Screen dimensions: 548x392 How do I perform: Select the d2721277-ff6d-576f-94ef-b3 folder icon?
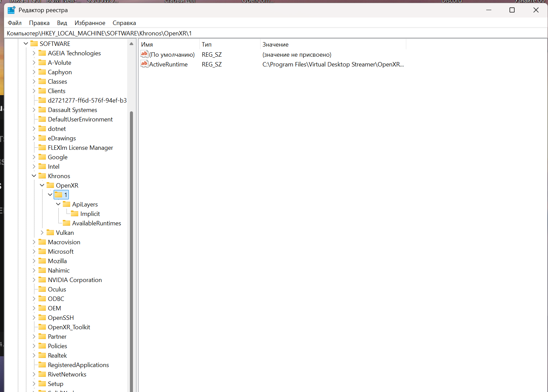(x=42, y=100)
